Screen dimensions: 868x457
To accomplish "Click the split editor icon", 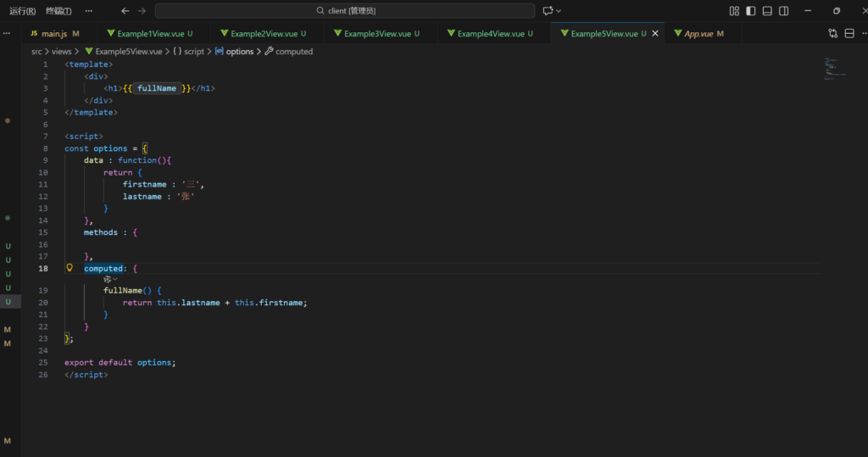I will click(849, 34).
